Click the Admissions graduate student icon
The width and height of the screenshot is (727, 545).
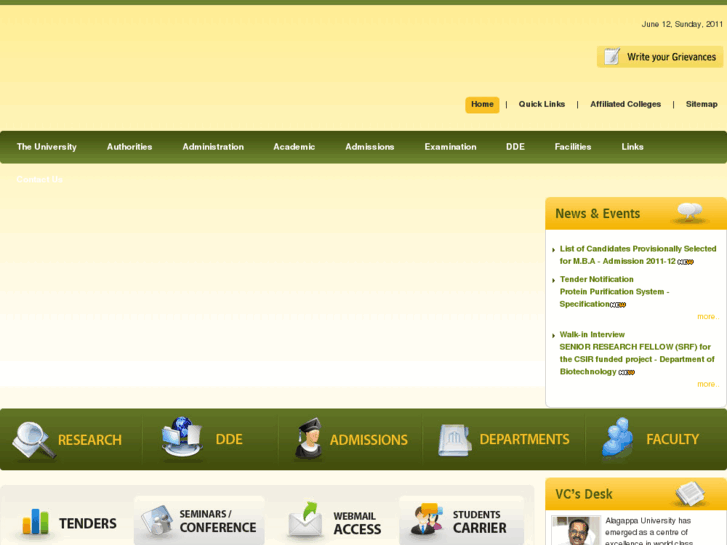(308, 439)
